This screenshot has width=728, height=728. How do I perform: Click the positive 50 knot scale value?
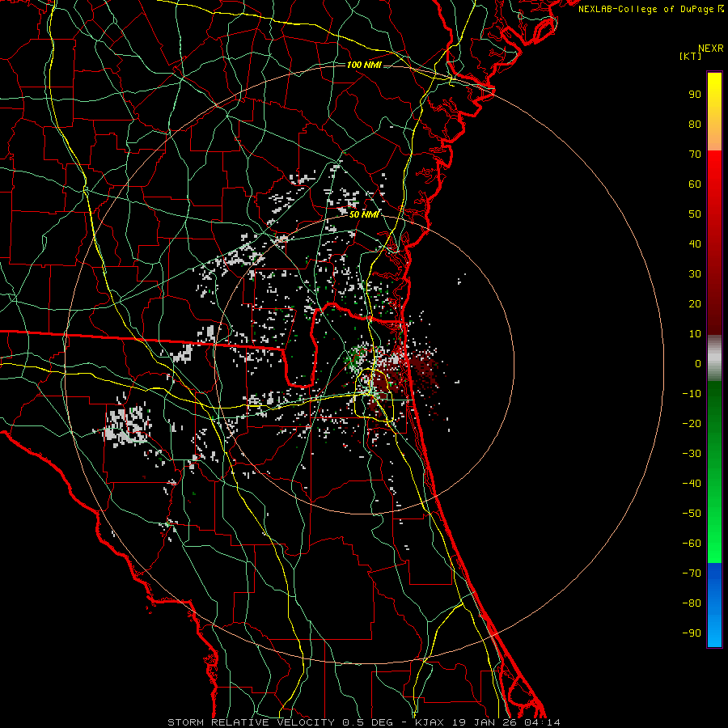(695, 214)
